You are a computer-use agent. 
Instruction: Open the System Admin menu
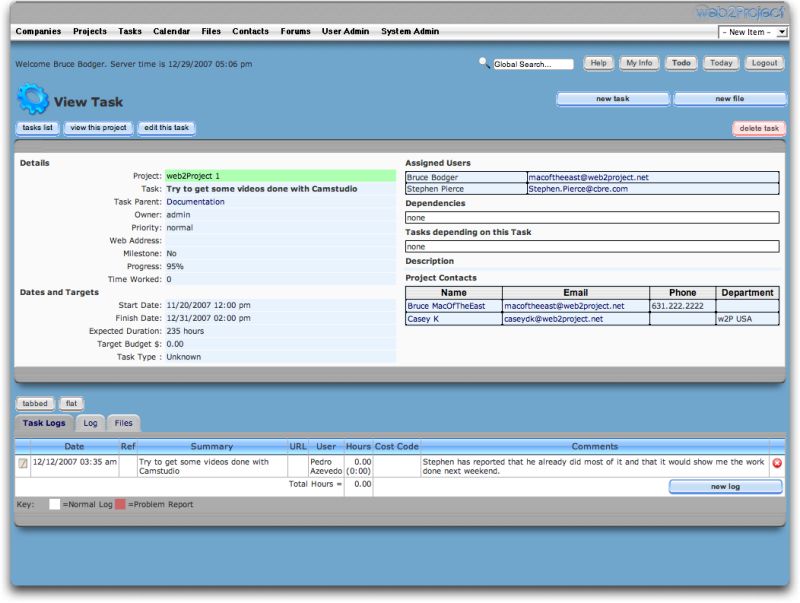[x=410, y=31]
